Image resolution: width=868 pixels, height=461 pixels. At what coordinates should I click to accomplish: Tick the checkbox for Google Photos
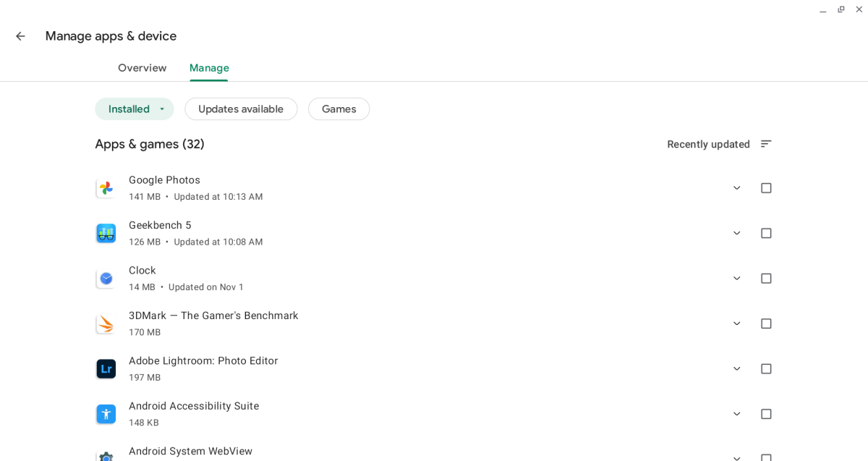[766, 188]
